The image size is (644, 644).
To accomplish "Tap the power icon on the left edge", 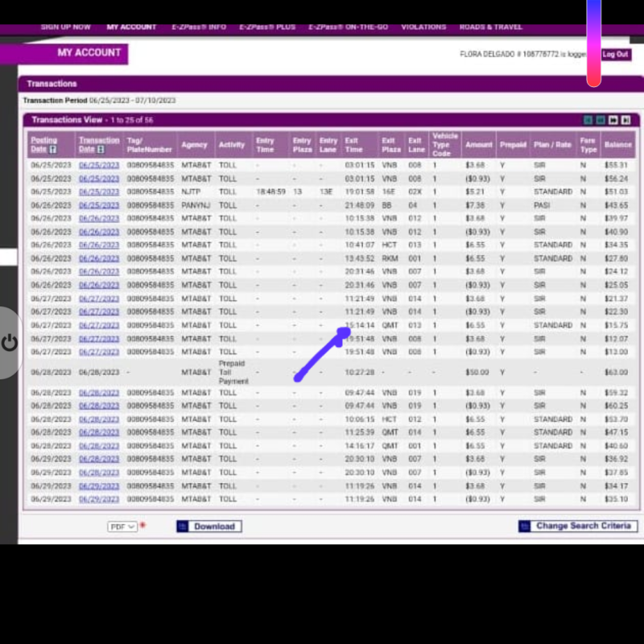I will (x=9, y=343).
